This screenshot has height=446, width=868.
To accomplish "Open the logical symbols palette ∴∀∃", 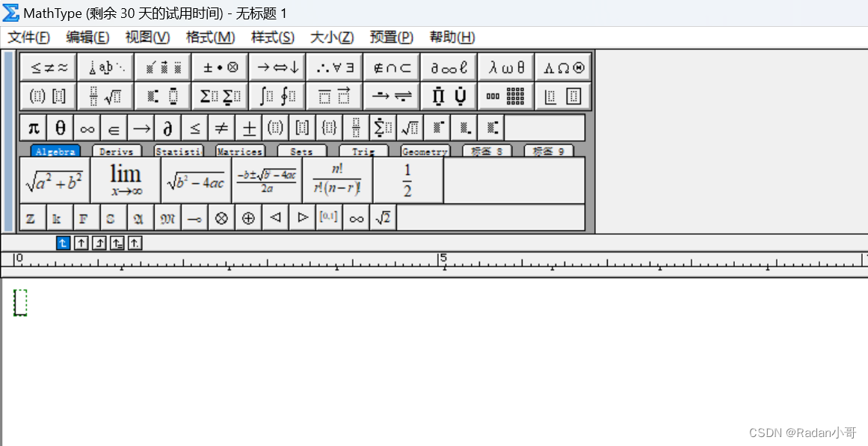I will [335, 67].
